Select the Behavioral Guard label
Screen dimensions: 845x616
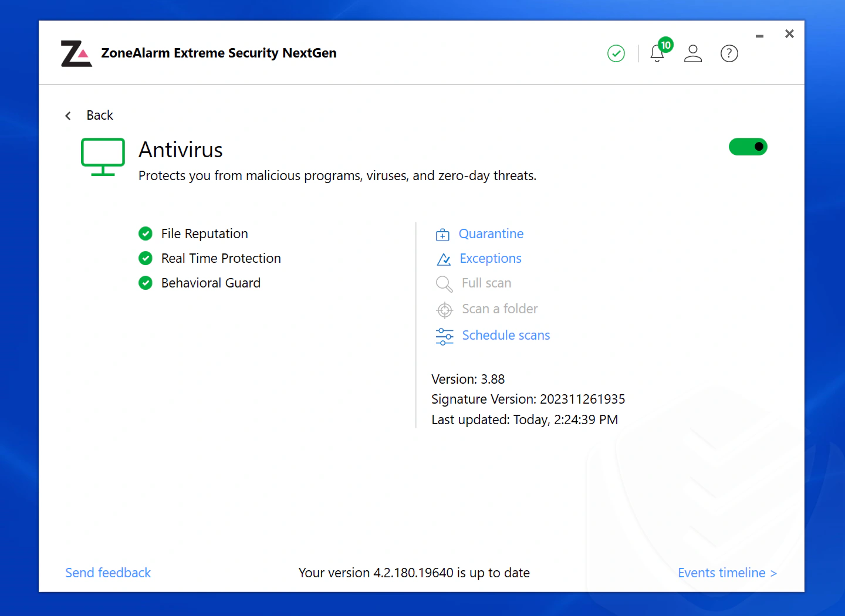pyautogui.click(x=211, y=283)
